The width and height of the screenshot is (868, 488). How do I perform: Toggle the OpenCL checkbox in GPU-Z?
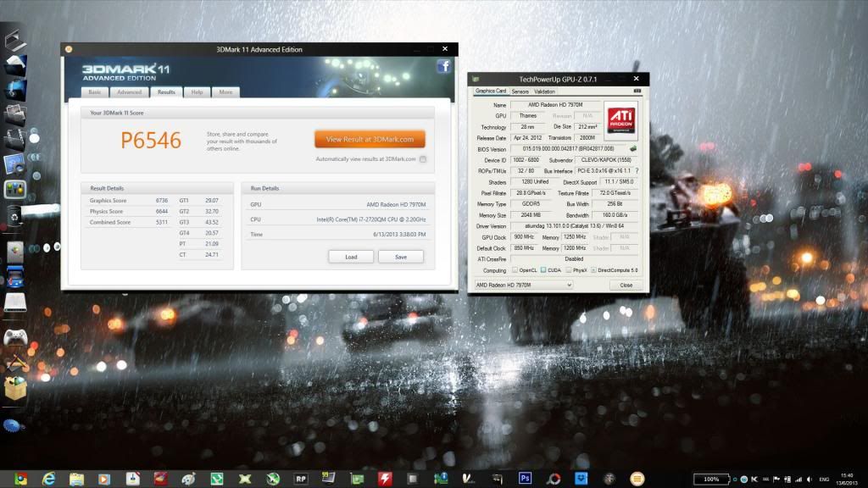[x=515, y=270]
